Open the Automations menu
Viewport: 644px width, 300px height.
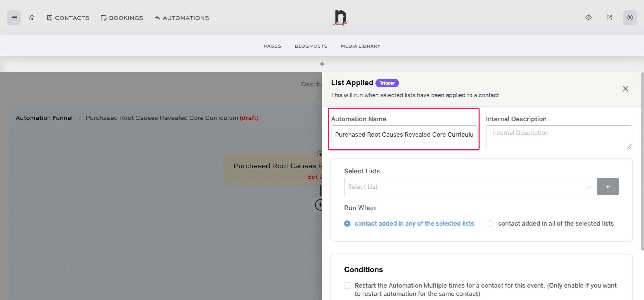(x=182, y=18)
